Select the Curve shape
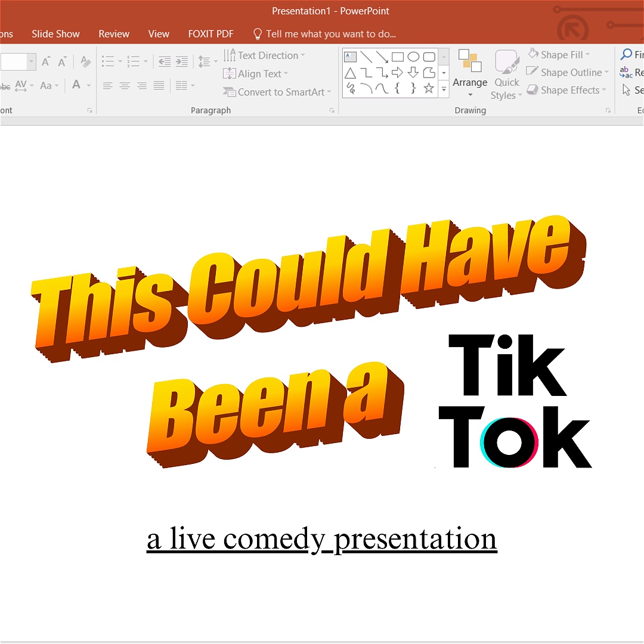Viewport: 644px width, 644px height. click(x=382, y=88)
